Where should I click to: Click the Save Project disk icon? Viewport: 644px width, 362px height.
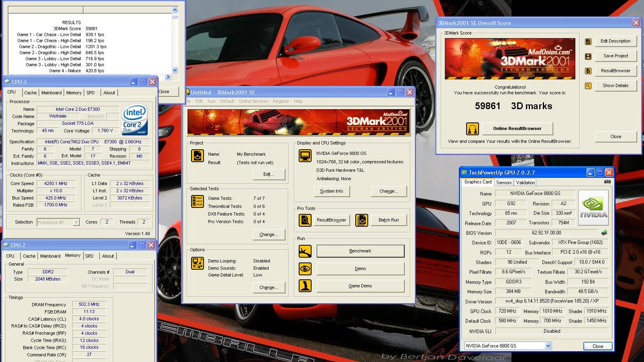pyautogui.click(x=588, y=56)
